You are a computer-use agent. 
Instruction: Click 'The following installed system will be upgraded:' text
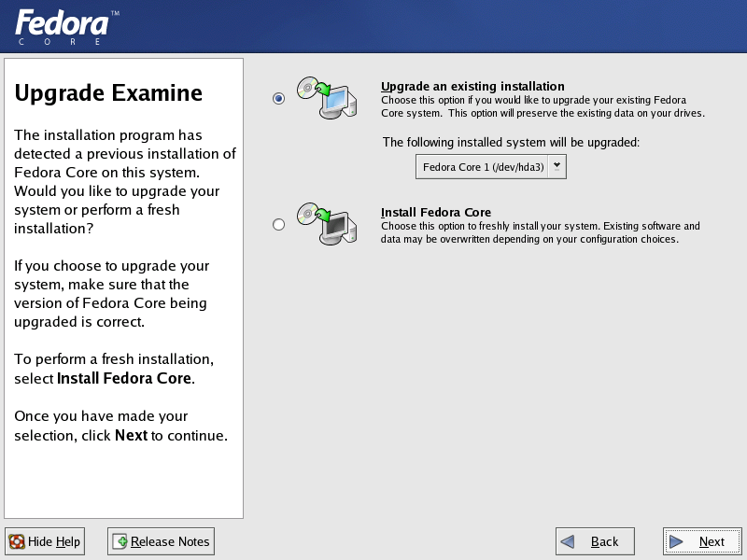click(x=511, y=143)
